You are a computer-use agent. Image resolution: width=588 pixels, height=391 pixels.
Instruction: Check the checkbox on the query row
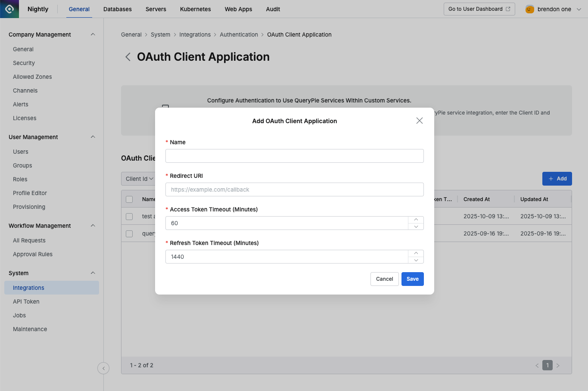coord(129,233)
